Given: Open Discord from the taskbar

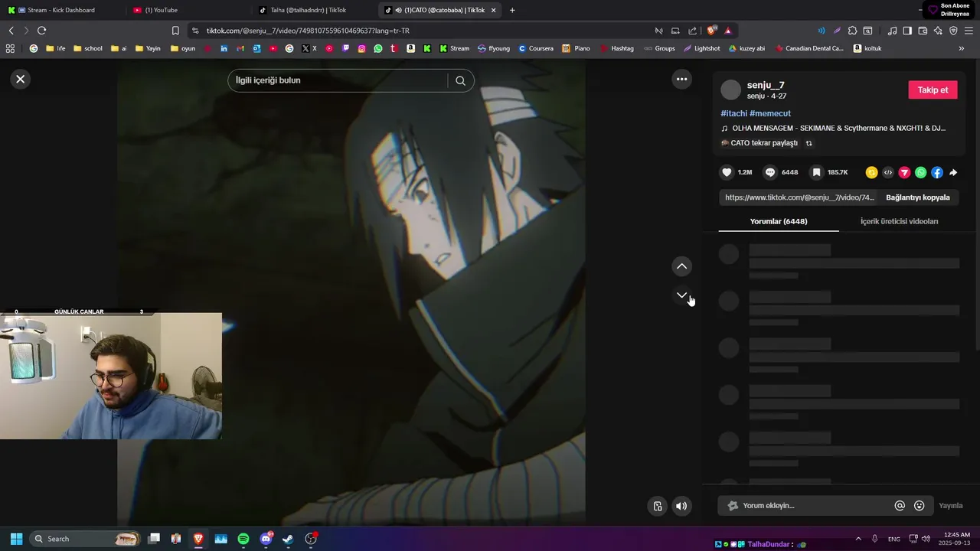Looking at the screenshot, I should (x=266, y=539).
